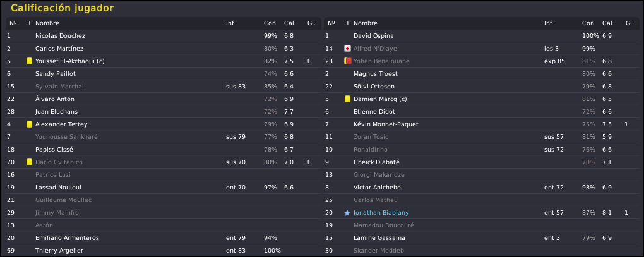Open Jonathan Biabiany's player profile
The height and width of the screenshot is (257, 644).
(x=381, y=213)
